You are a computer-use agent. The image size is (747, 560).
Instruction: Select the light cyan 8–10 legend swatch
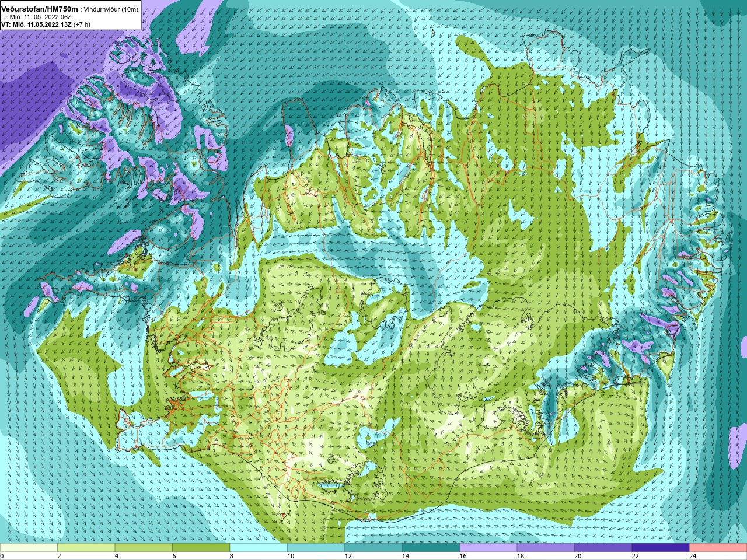(x=259, y=548)
